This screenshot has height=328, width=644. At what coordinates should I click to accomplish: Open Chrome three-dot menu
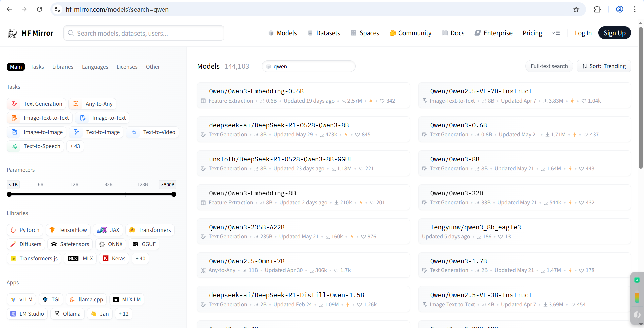(x=635, y=9)
